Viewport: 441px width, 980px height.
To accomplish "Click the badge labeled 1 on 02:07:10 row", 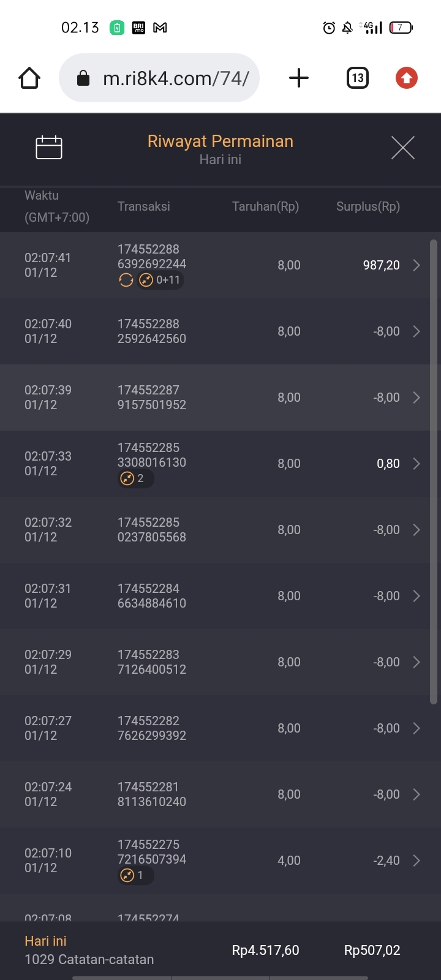I will coord(135,875).
